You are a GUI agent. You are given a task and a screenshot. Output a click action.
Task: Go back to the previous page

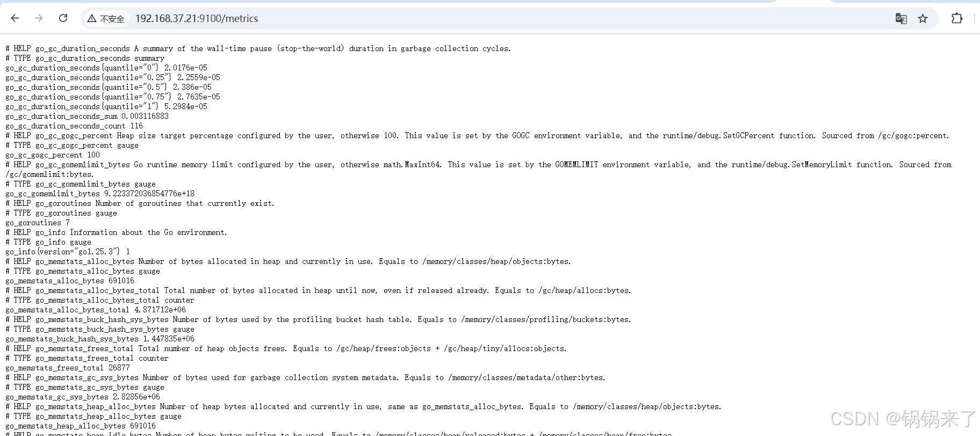(x=15, y=18)
